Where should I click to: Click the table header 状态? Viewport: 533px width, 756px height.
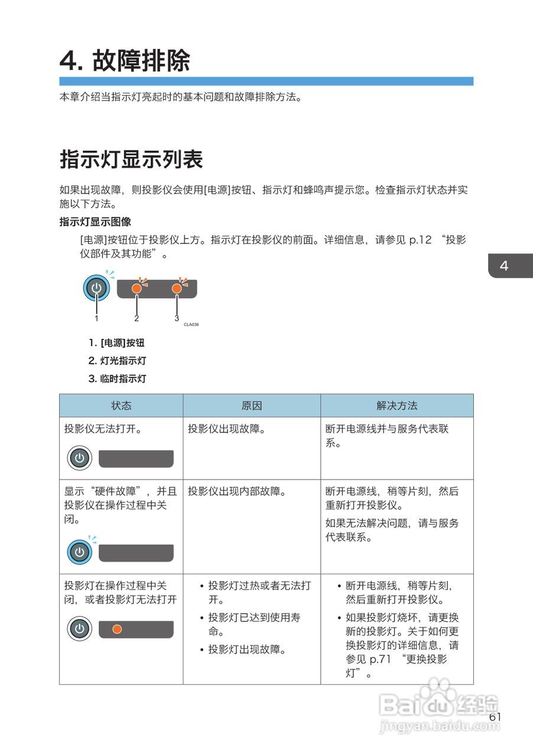[x=121, y=406]
